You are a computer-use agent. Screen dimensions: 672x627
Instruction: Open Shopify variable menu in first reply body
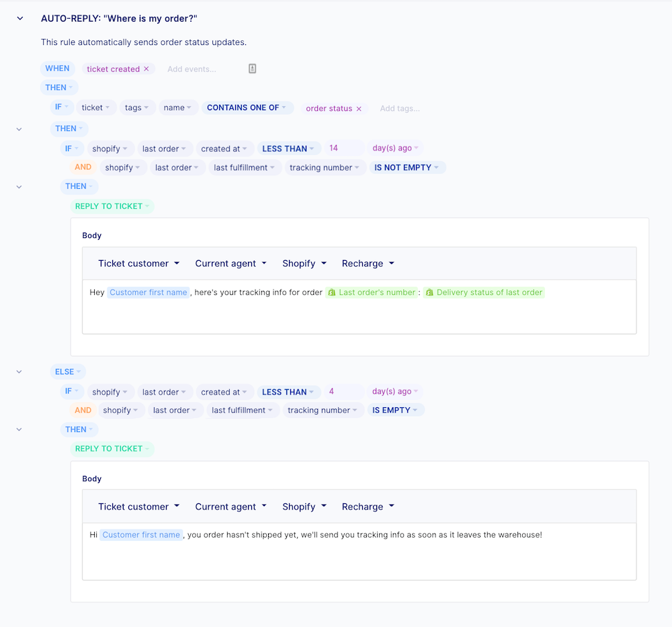click(x=304, y=263)
